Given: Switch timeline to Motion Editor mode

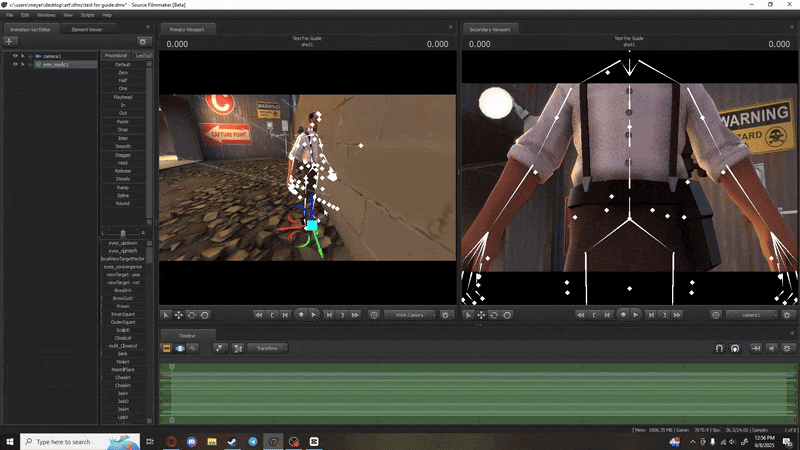Looking at the screenshot, I should 180,348.
